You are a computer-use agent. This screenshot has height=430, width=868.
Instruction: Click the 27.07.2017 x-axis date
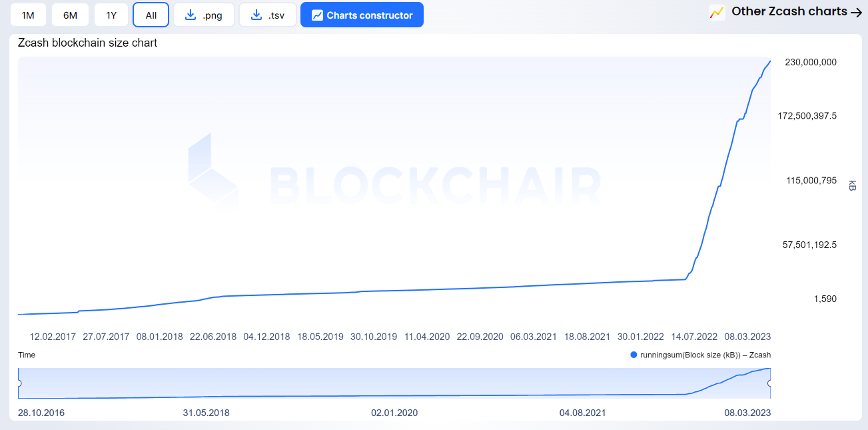point(106,337)
